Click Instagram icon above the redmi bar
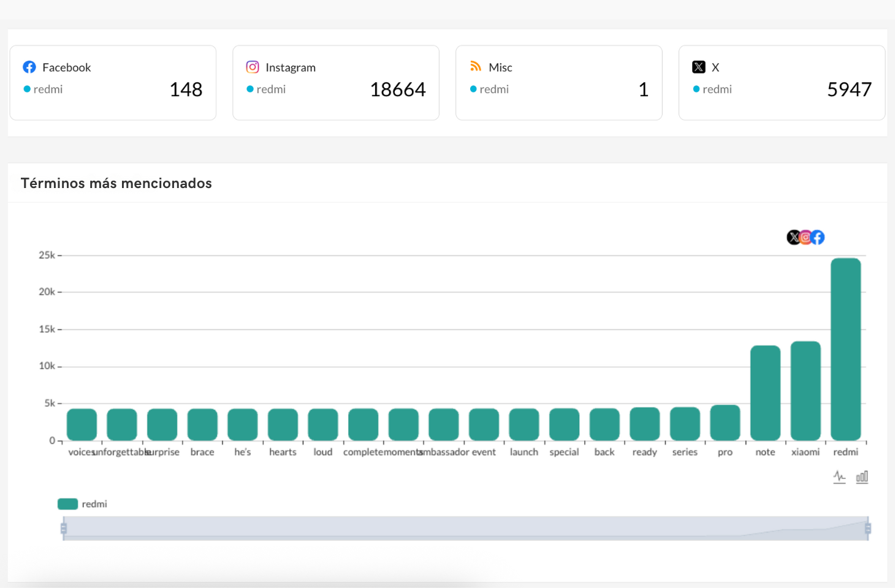 pos(805,237)
